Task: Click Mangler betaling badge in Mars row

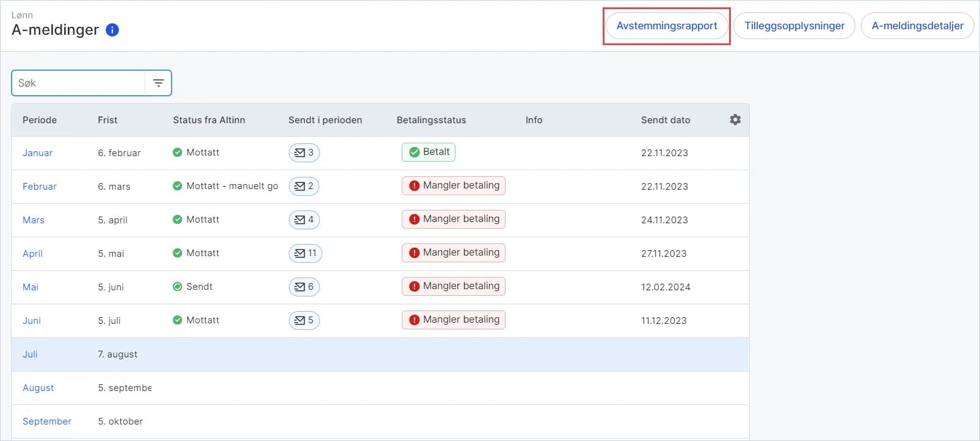Action: click(x=454, y=219)
